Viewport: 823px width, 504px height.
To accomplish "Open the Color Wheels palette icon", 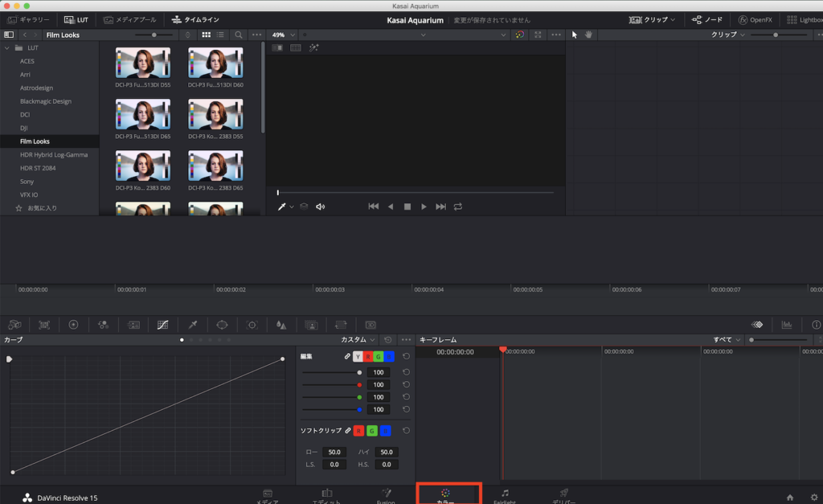I will [73, 325].
